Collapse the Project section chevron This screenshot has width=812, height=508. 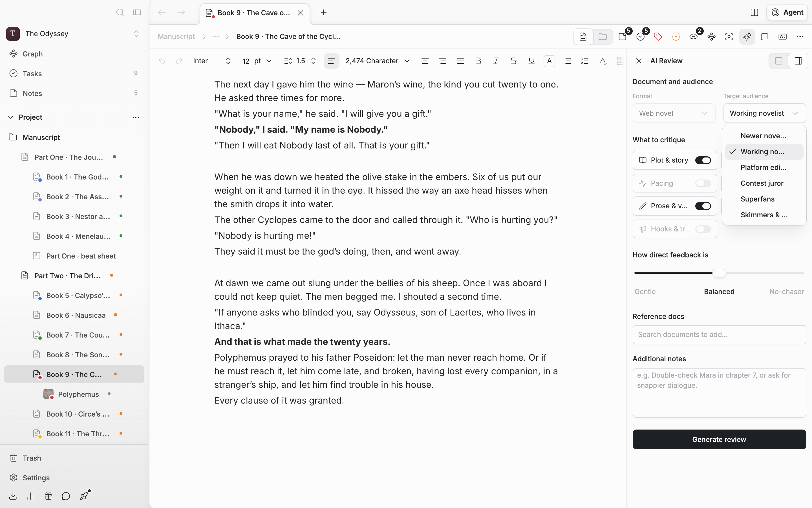(x=11, y=117)
